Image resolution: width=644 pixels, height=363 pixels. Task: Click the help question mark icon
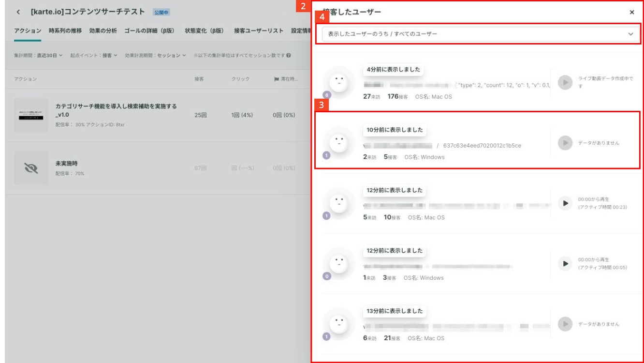288,56
